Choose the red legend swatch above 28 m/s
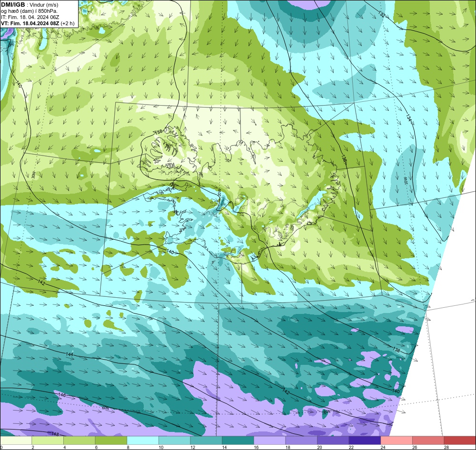Screen dimensions: 476x450 pyautogui.click(x=460, y=440)
